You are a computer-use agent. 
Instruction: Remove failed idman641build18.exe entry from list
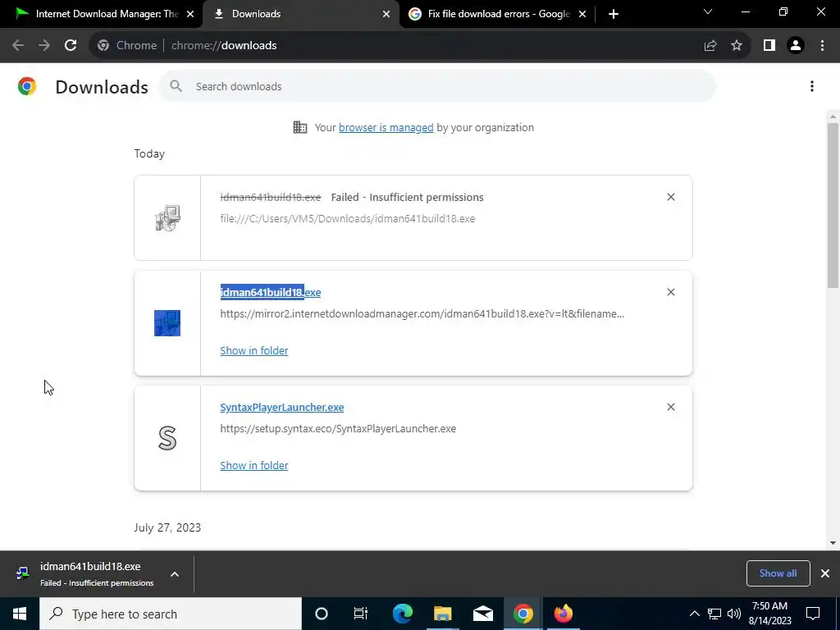(671, 197)
